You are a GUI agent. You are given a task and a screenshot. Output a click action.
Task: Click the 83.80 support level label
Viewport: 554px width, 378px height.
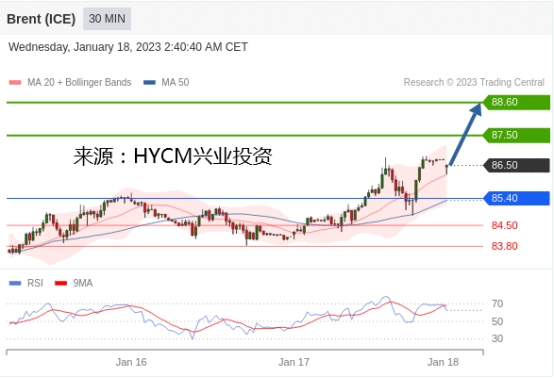pyautogui.click(x=505, y=246)
